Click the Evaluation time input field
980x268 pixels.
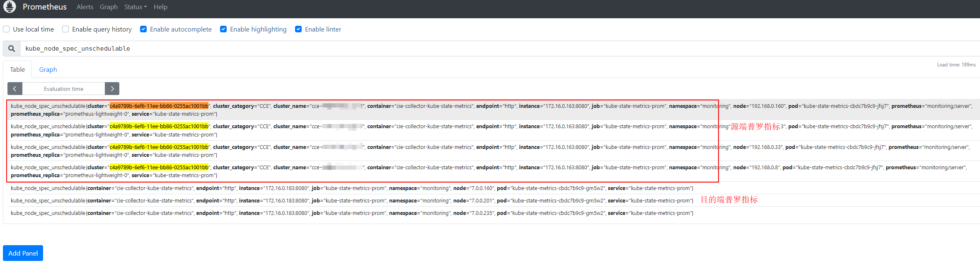[x=63, y=89]
